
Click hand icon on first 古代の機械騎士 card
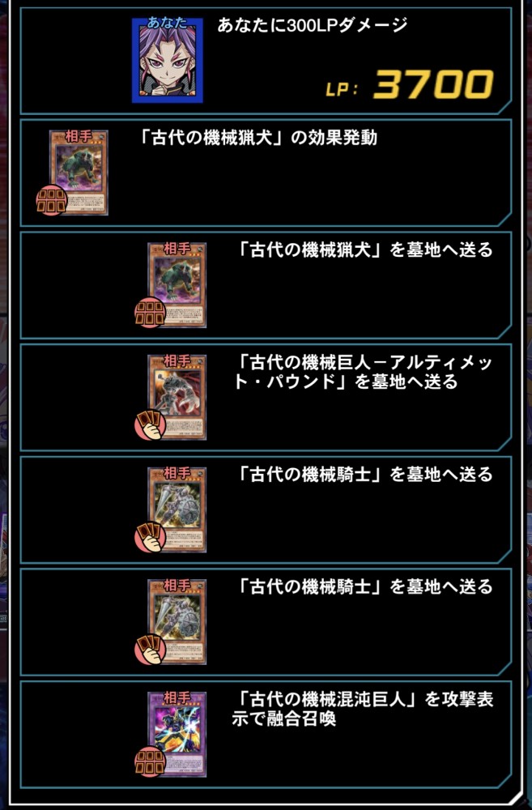pos(150,537)
